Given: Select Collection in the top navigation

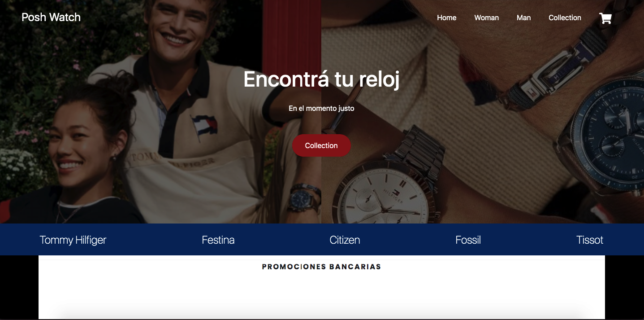Looking at the screenshot, I should click(565, 18).
